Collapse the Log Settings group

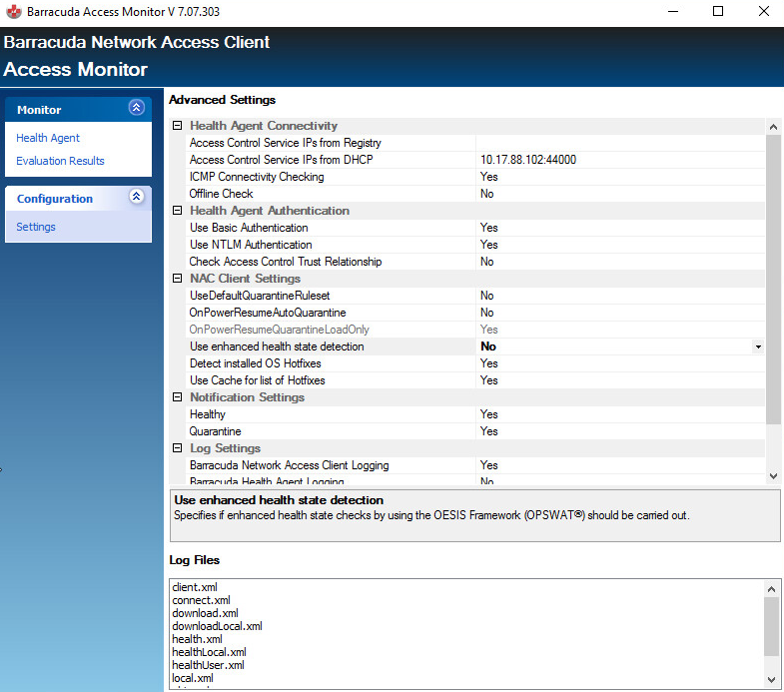177,448
